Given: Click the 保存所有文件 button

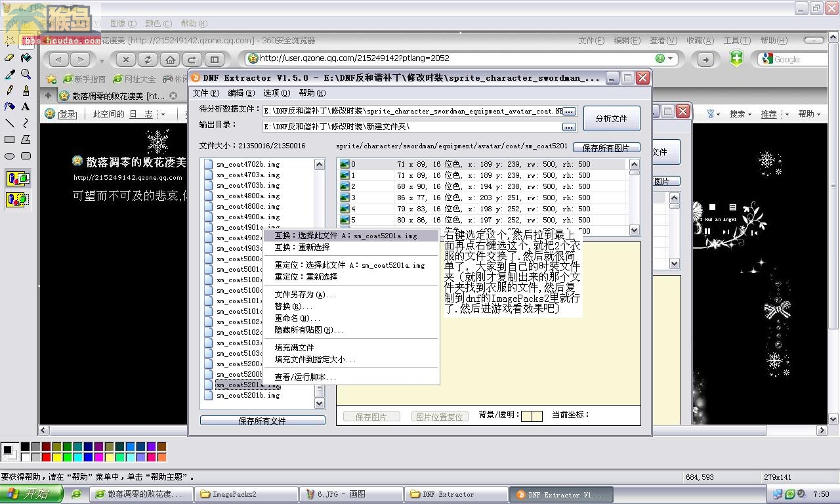Looking at the screenshot, I should pyautogui.click(x=262, y=421).
